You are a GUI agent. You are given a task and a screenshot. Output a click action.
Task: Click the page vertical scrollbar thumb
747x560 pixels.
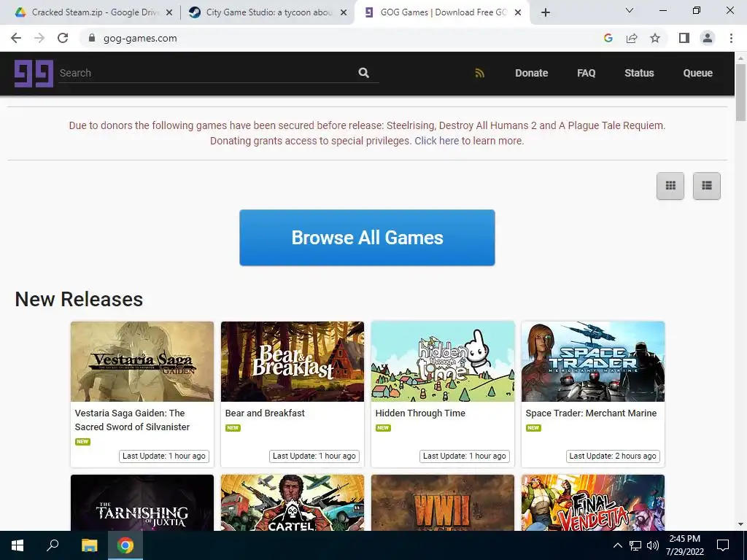741,93
